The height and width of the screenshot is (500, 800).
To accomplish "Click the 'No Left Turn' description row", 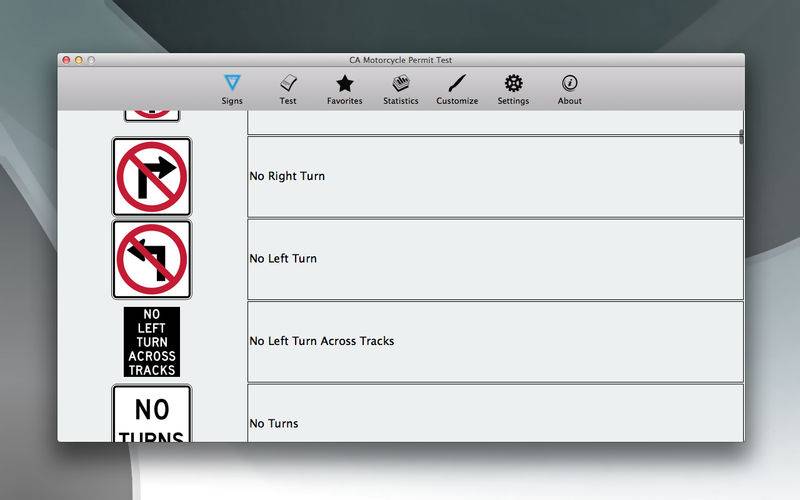I will (x=495, y=259).
